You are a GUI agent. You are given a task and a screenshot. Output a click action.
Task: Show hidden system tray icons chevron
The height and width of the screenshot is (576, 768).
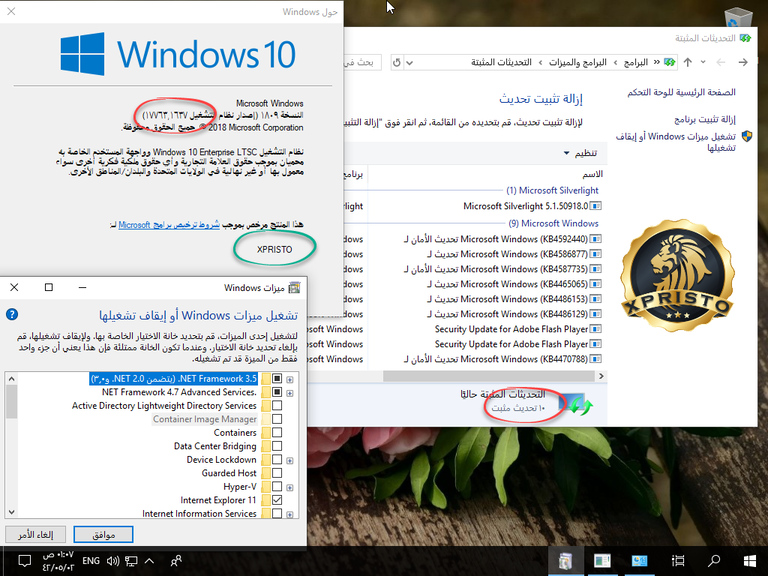click(149, 560)
